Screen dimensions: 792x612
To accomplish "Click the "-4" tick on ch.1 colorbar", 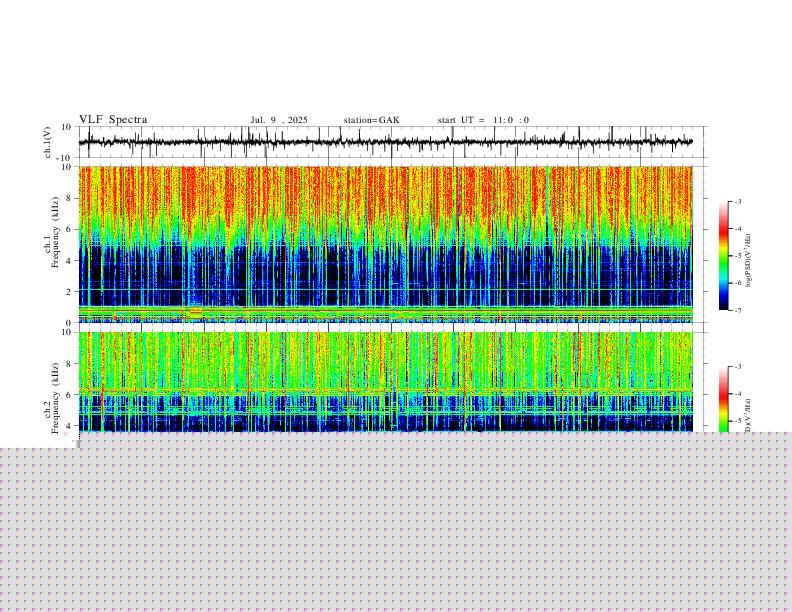I will pyautogui.click(x=738, y=229).
